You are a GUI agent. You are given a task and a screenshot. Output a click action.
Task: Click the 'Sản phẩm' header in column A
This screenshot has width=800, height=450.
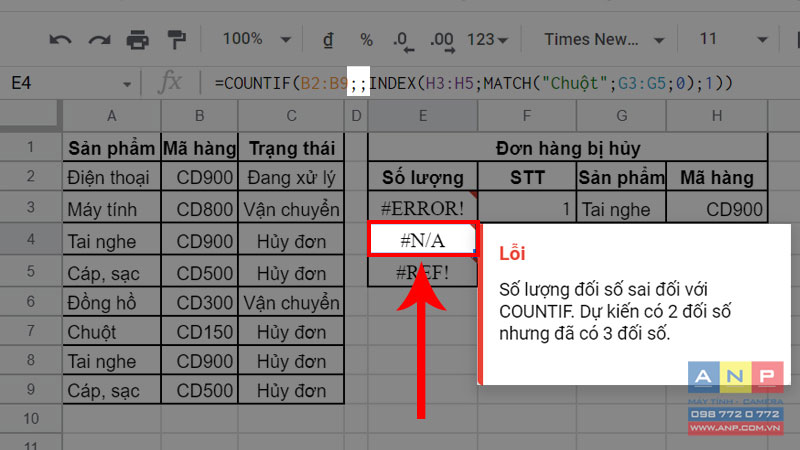tap(112, 148)
